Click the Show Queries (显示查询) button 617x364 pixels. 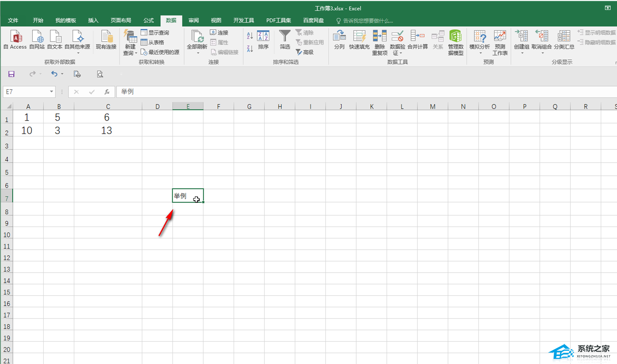tap(155, 33)
